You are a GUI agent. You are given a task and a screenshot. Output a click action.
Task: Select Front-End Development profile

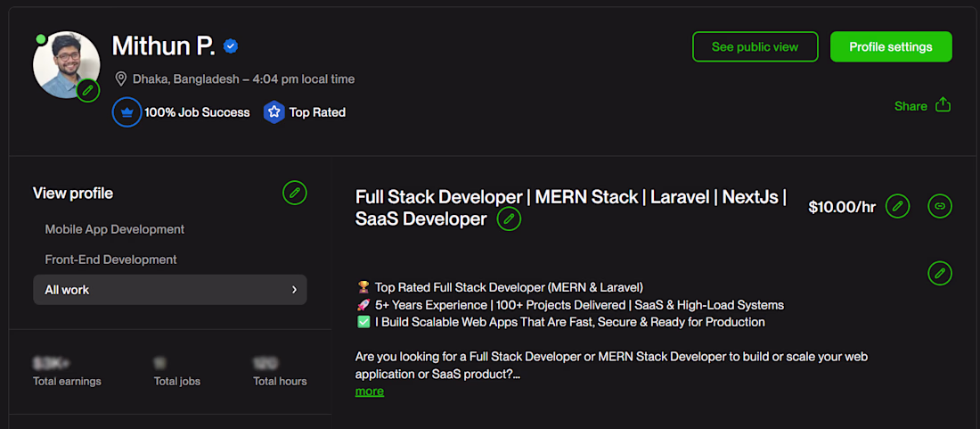(x=111, y=260)
